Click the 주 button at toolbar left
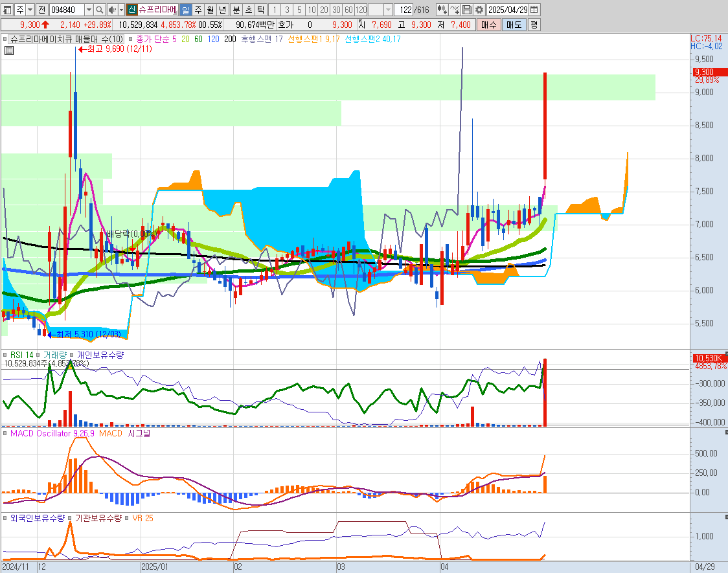Screen dimensions: 728x573 [x=20, y=10]
